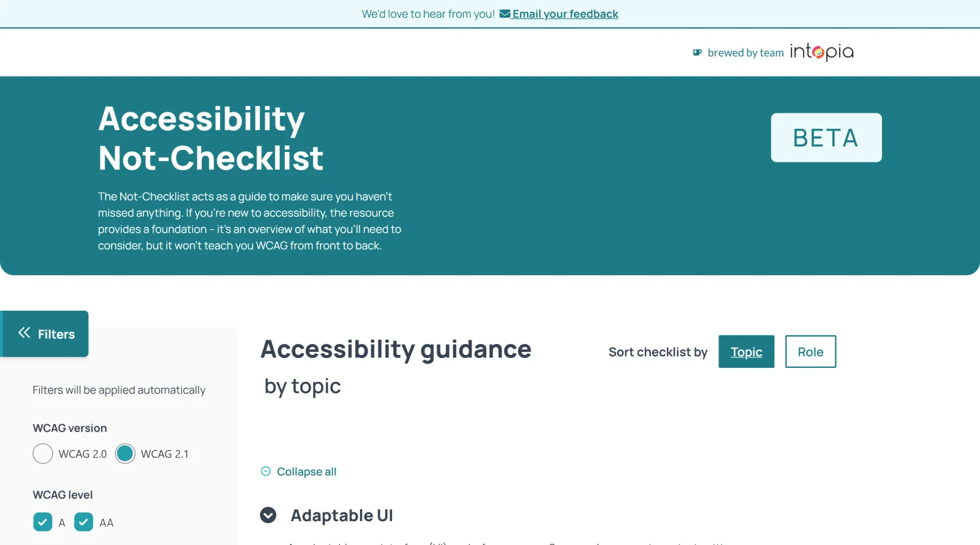Select the Topic sort tab
980x545 pixels.
[746, 351]
